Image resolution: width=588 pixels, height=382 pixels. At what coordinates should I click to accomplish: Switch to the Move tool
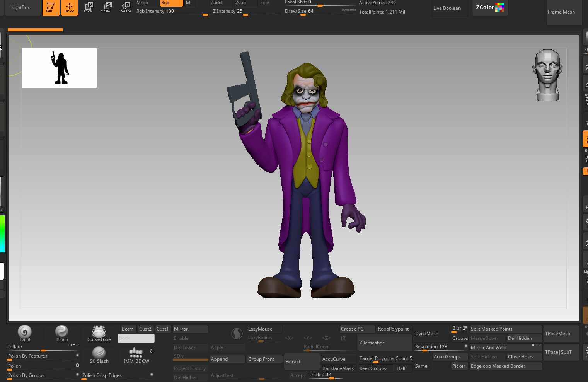click(x=87, y=7)
